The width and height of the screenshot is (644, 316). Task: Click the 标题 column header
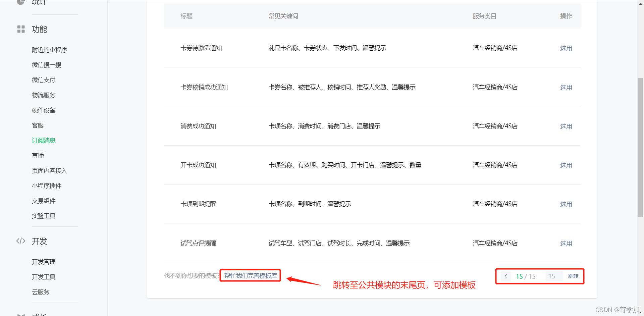[186, 16]
